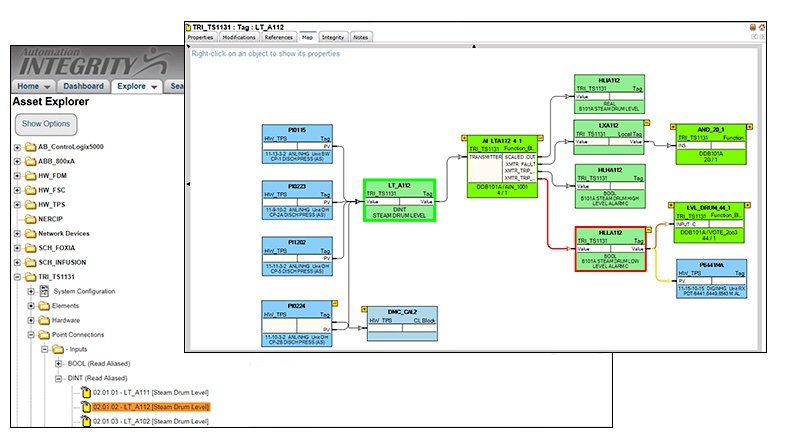The image size is (800, 442).
Task: Select the PI0224 block in the map
Action: tap(297, 324)
